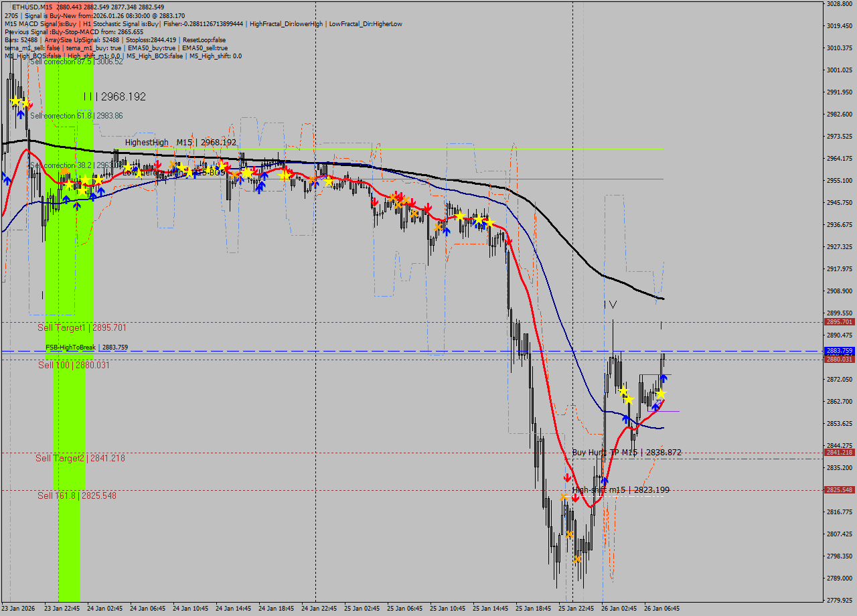The width and height of the screenshot is (857, 616).
Task: Click the Sell correction 61.8 label
Action: (x=76, y=116)
